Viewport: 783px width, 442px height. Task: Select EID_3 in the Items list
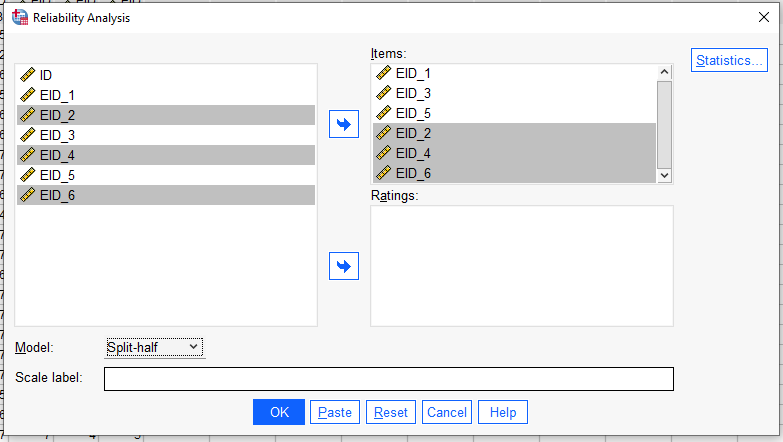413,93
